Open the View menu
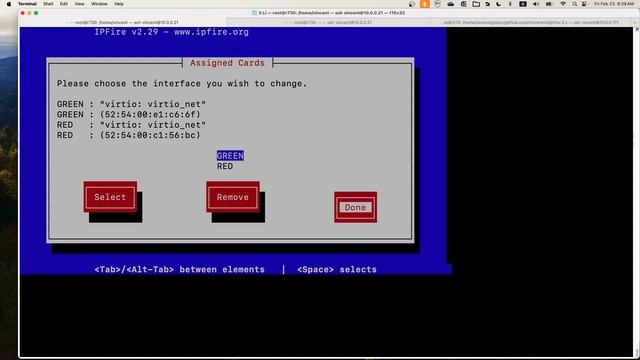Viewport: 640px width, 360px height. pos(79,4)
